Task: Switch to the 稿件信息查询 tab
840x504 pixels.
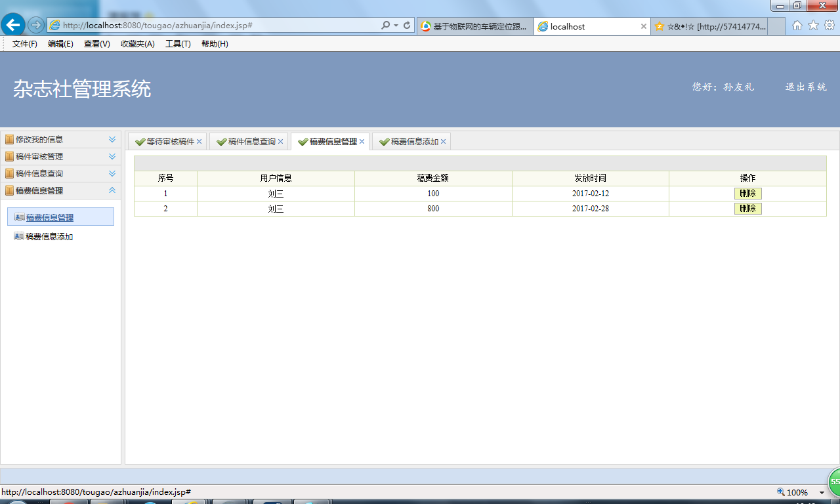Action: coord(249,142)
